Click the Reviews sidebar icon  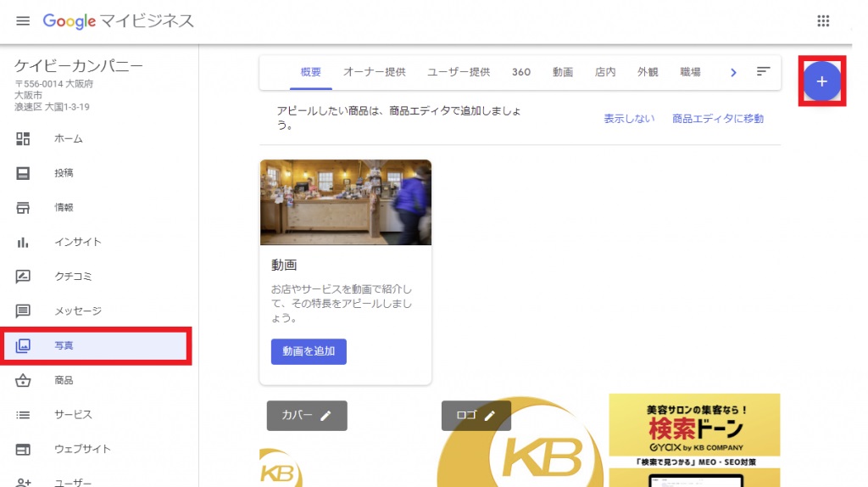point(23,277)
